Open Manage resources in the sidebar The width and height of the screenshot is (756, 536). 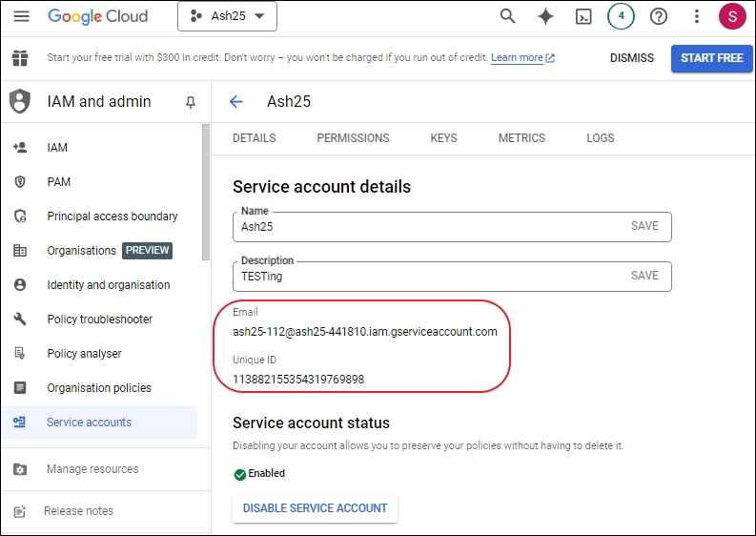[x=92, y=469]
